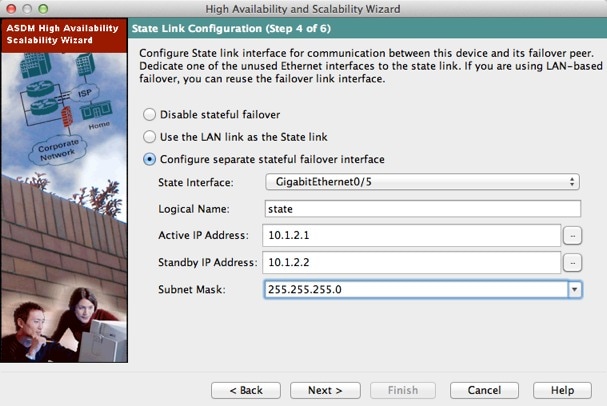The width and height of the screenshot is (607, 406).
Task: Click the ASDM High Availability Scalability Wizard title
Action: [x=62, y=34]
